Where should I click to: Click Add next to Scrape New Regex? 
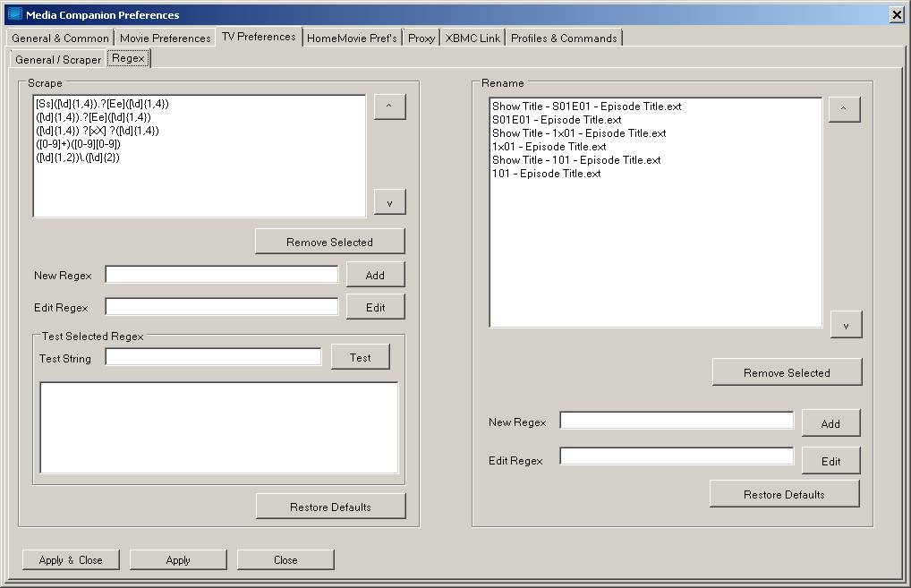[375, 275]
